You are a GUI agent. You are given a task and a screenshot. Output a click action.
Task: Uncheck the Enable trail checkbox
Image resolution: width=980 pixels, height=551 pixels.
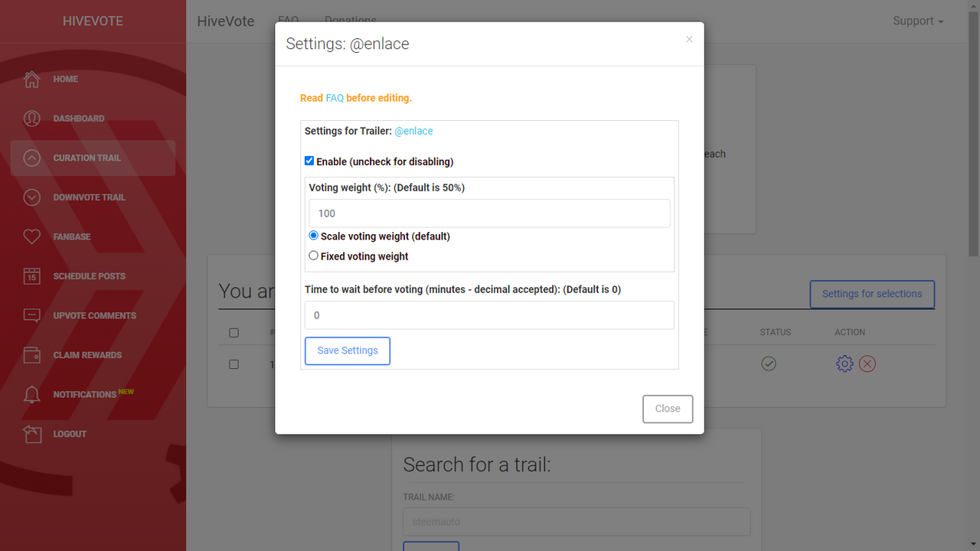tap(309, 161)
